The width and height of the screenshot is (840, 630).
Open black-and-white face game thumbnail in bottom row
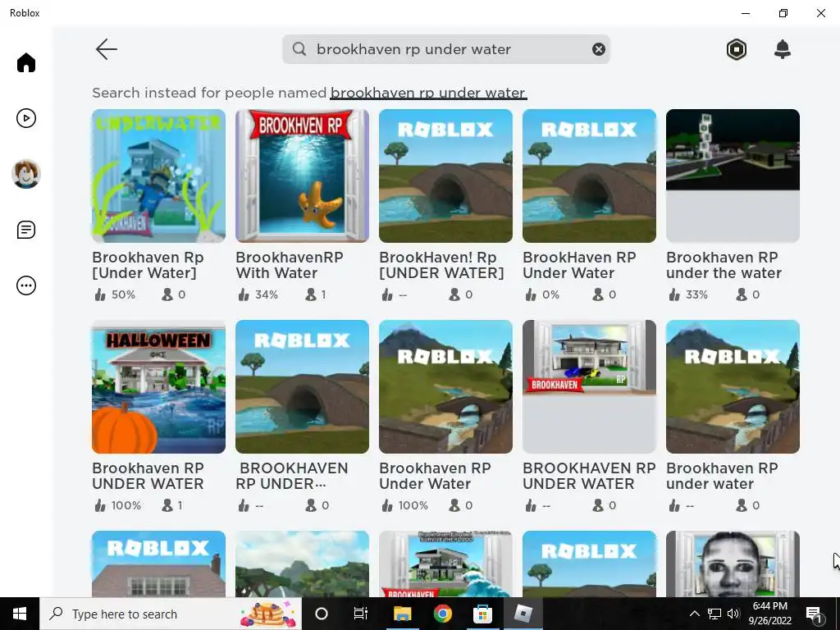pos(733,564)
